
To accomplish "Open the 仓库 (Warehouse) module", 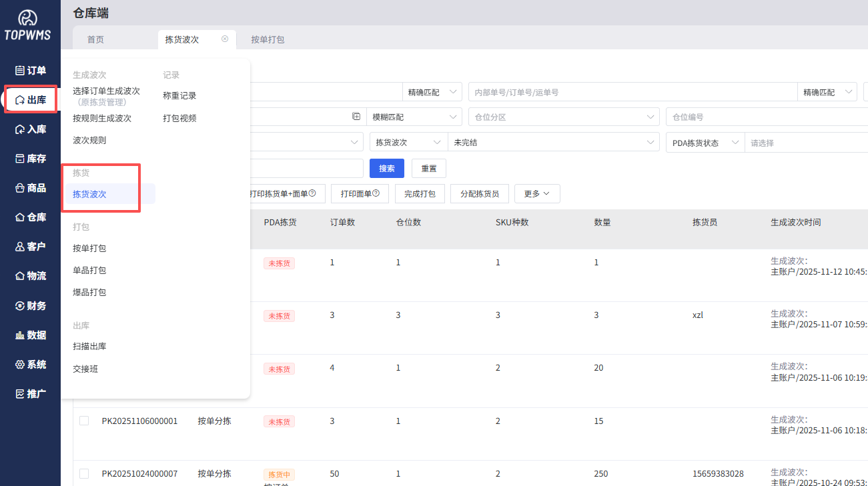I will [30, 217].
